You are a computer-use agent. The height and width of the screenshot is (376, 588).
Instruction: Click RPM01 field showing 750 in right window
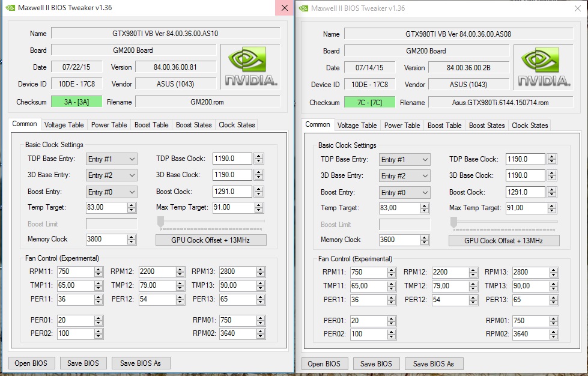coord(531,321)
